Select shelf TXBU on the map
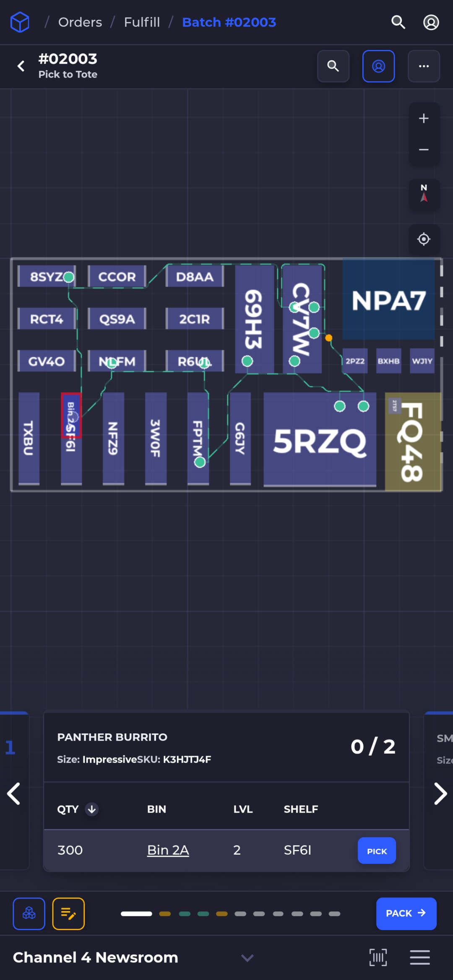This screenshot has width=453, height=980. tap(29, 438)
